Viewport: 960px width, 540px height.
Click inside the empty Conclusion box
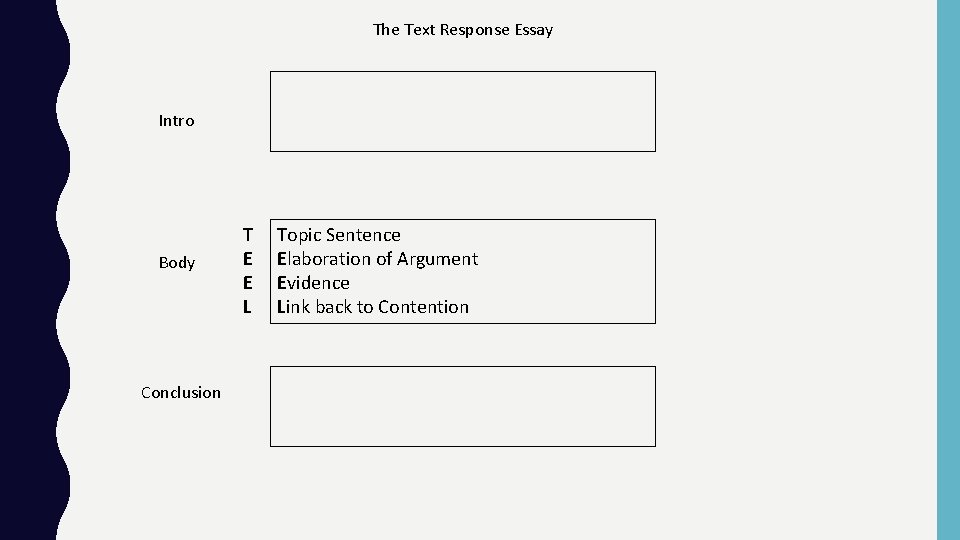point(462,406)
